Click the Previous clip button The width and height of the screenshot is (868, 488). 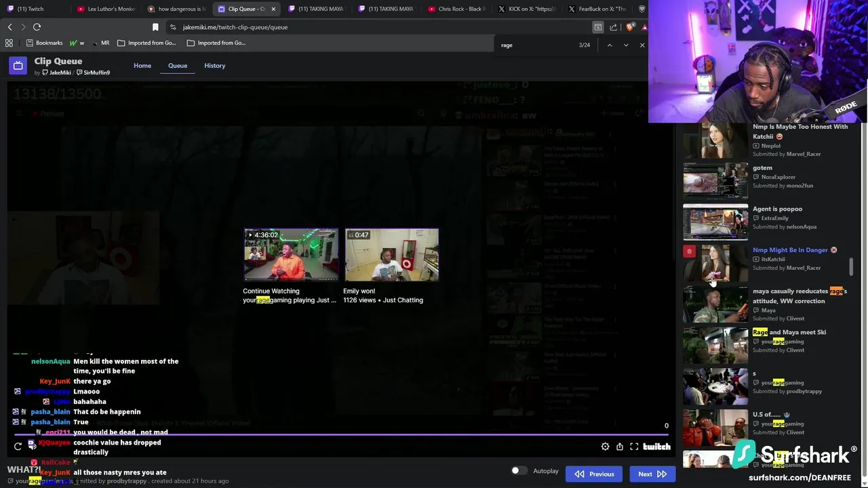pos(594,474)
